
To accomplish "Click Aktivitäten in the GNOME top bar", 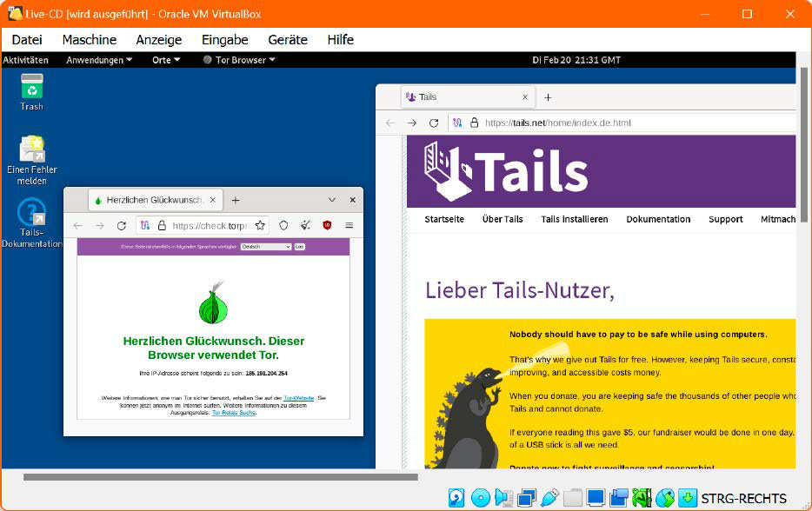I will [x=25, y=60].
